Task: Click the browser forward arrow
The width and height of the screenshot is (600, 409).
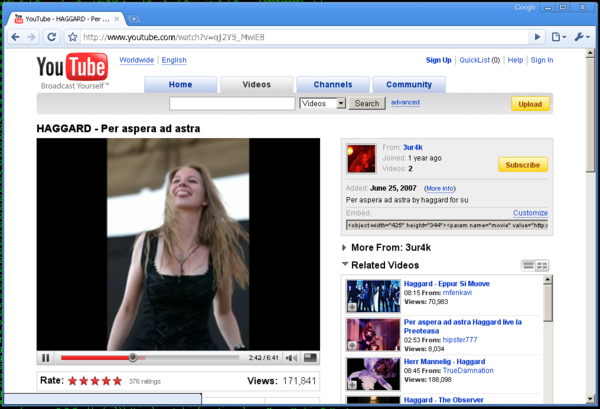Action: click(31, 37)
